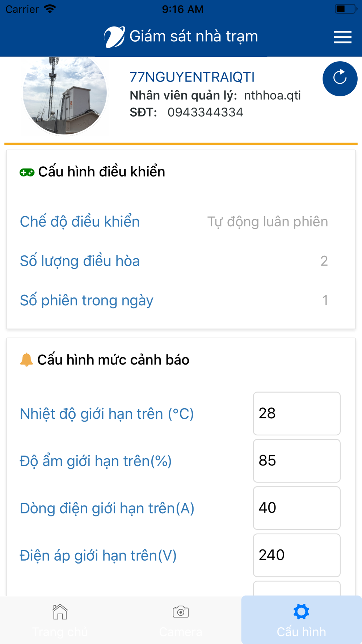Tap the app logo in the header
Viewport: 362px width, 644px height.
(x=114, y=37)
